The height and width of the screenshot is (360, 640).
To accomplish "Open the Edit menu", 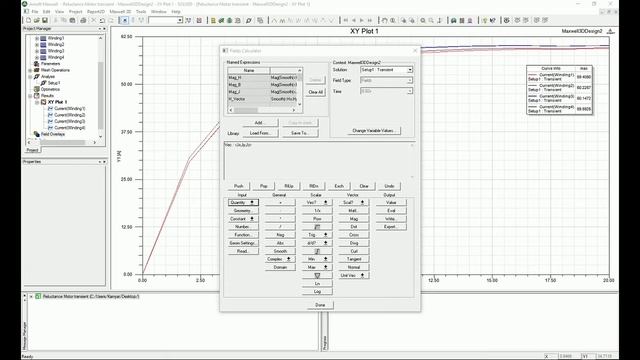I will [47, 12].
